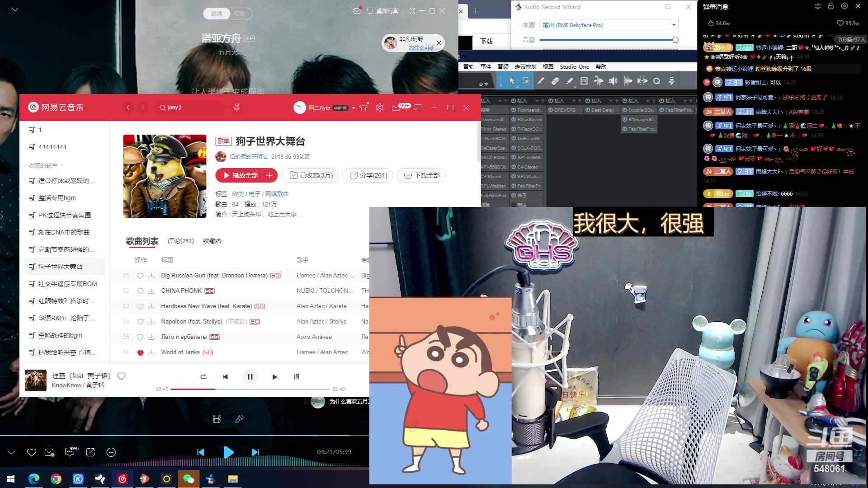
Task: Like the song CHINA PHONK
Action: pos(140,291)
